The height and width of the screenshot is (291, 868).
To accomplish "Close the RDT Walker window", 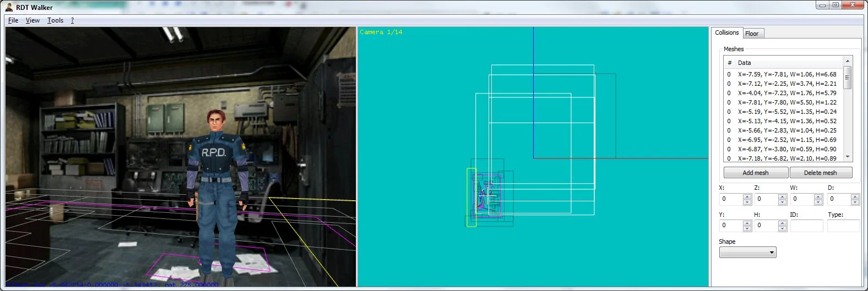I will coord(853,5).
